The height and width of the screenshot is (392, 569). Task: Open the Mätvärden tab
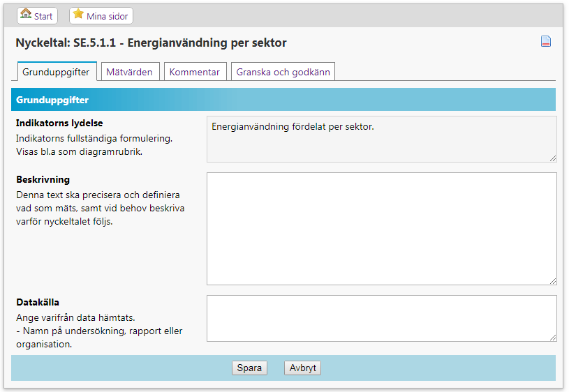coord(129,72)
